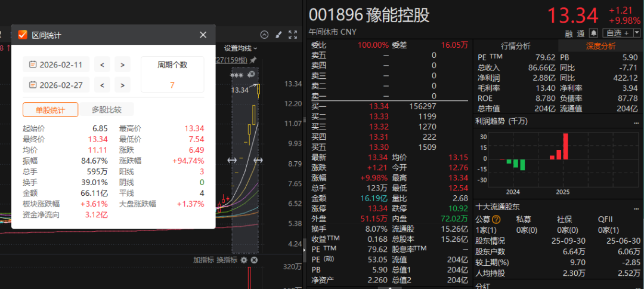Close the indicator pane with X icon
Screen dimensions: 644x289
coord(254,260)
